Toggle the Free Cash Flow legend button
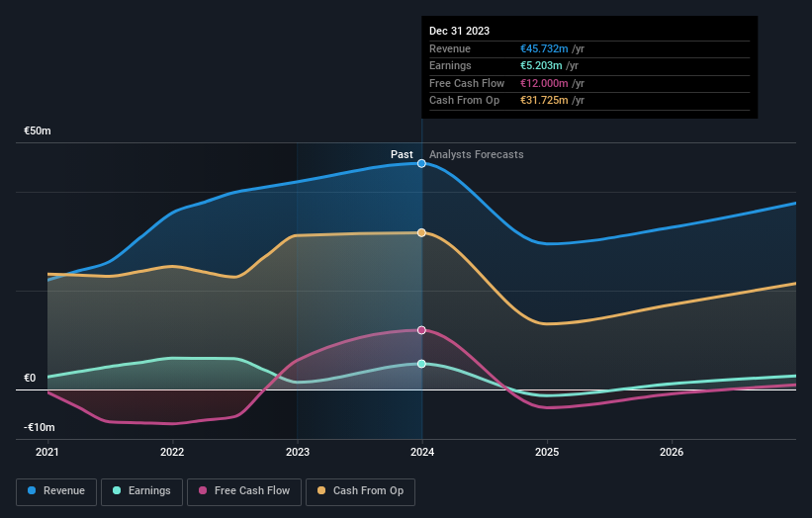The image size is (812, 518). [x=244, y=491]
